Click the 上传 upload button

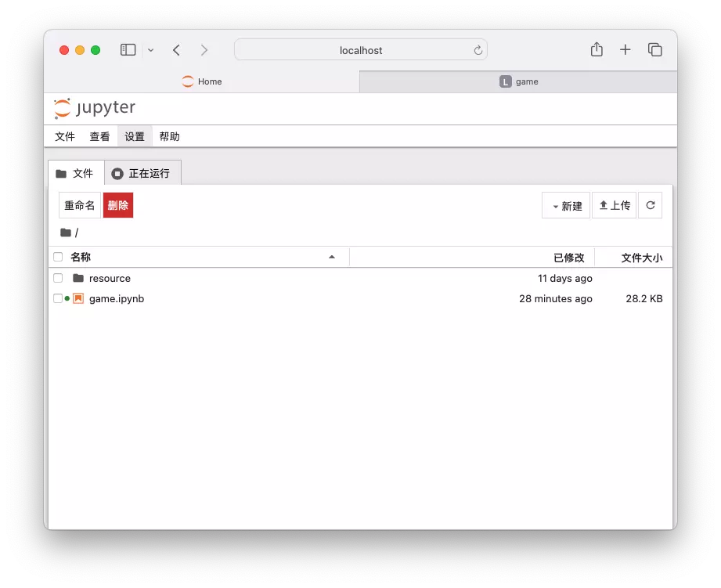615,205
